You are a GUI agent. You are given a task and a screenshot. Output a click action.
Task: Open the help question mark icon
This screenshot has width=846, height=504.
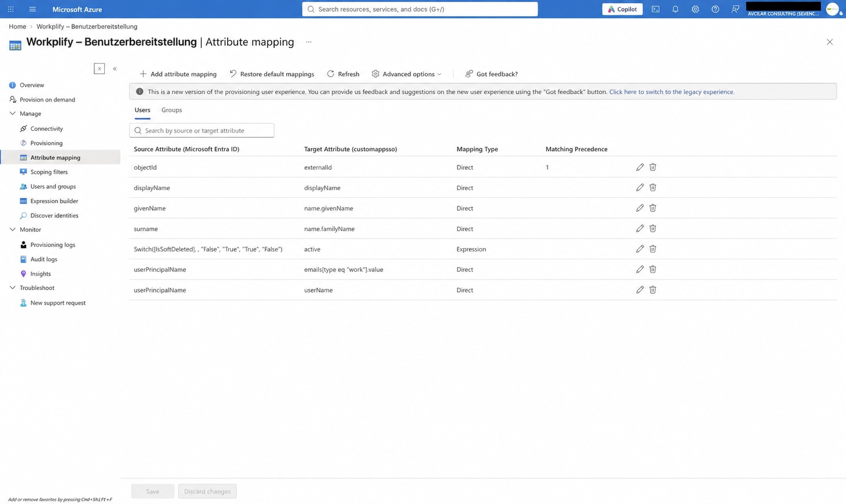tap(715, 9)
